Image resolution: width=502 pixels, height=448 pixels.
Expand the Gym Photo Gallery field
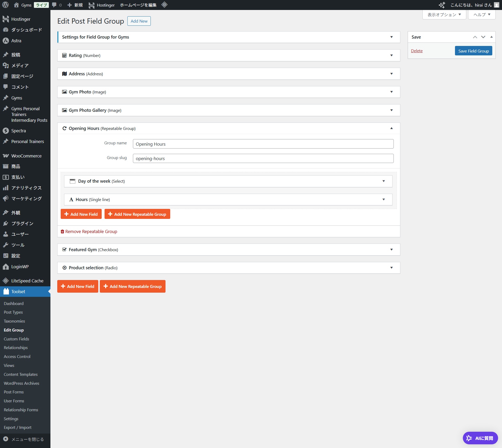[391, 110]
